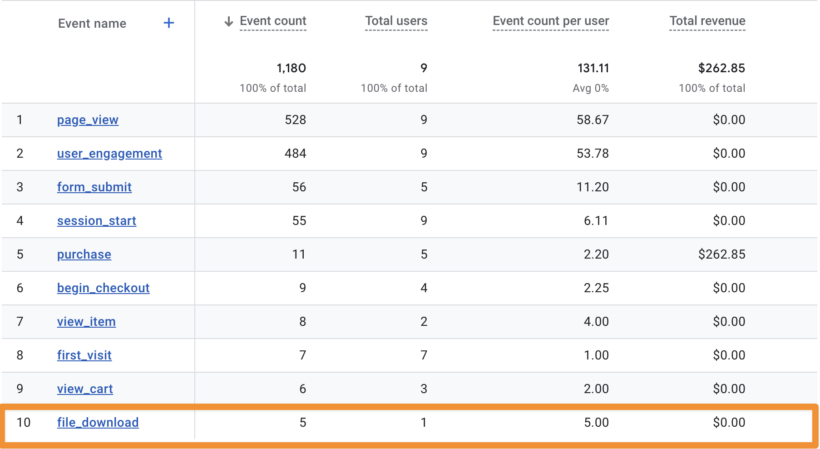
Task: Sort by Event count column header
Action: click(x=272, y=21)
